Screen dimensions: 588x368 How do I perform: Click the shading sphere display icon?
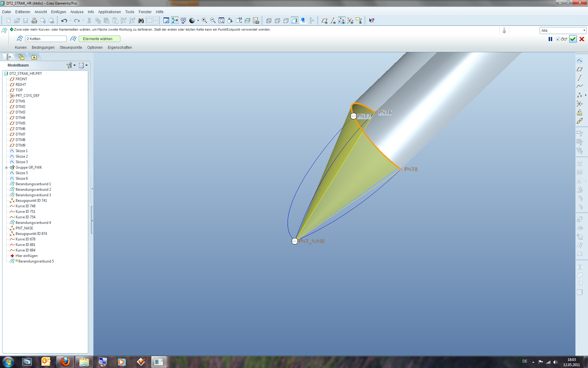pyautogui.click(x=192, y=21)
